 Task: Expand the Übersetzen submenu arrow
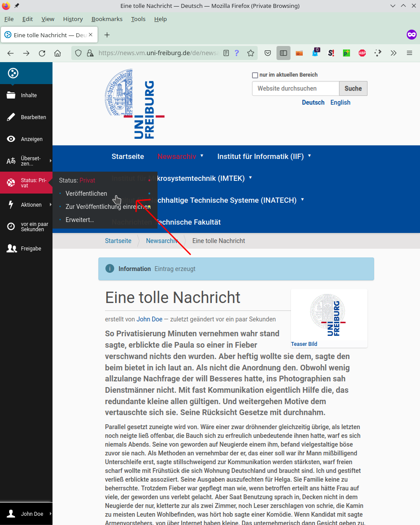click(51, 161)
